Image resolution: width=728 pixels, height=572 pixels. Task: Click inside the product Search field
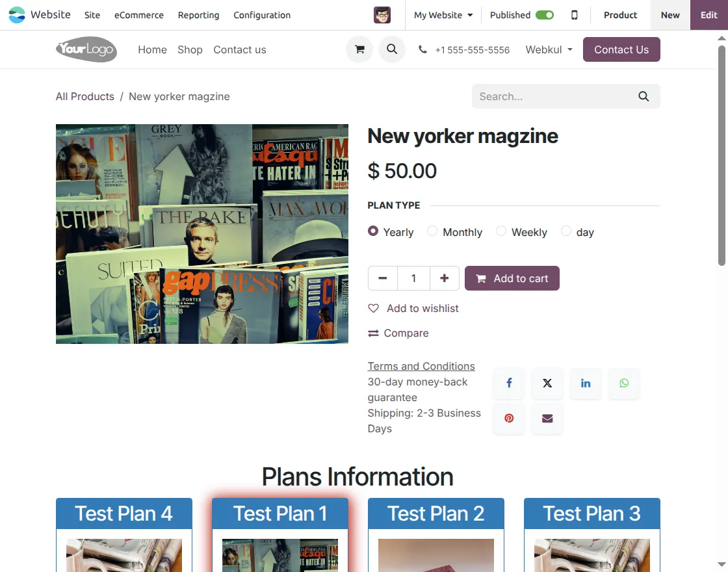click(552, 96)
